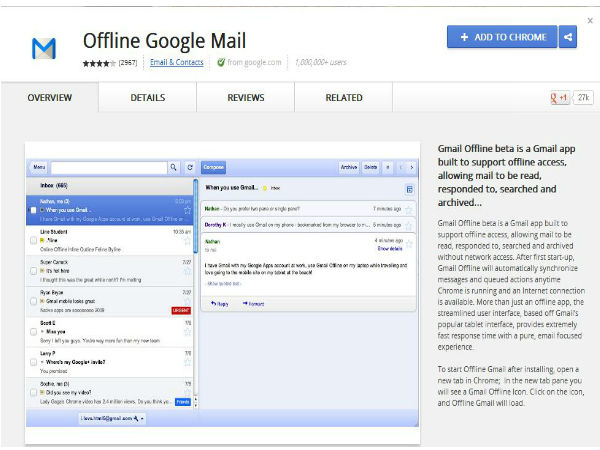Click the share icon beside Add to Chrome
The image size is (600, 450).
click(x=568, y=38)
